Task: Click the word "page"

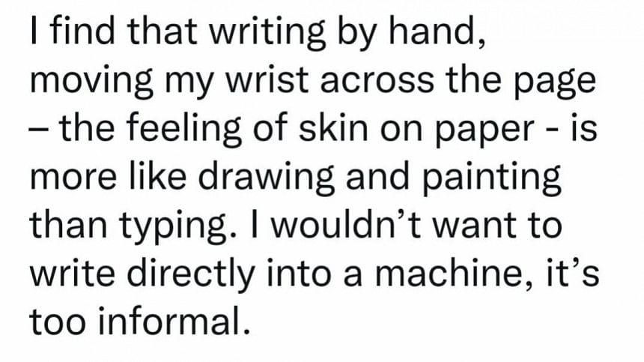Action: (555, 84)
